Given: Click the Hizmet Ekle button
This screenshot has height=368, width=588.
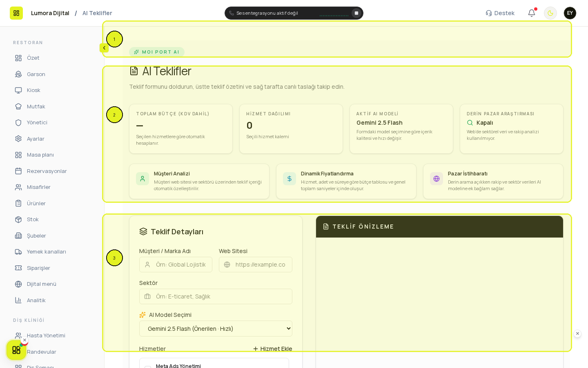Looking at the screenshot, I should click(x=272, y=349).
